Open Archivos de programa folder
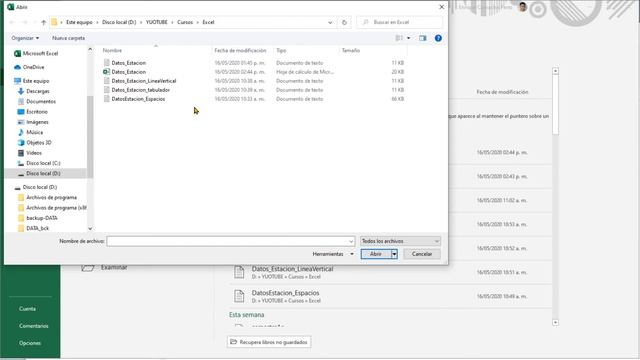640x360 pixels. 51,198
